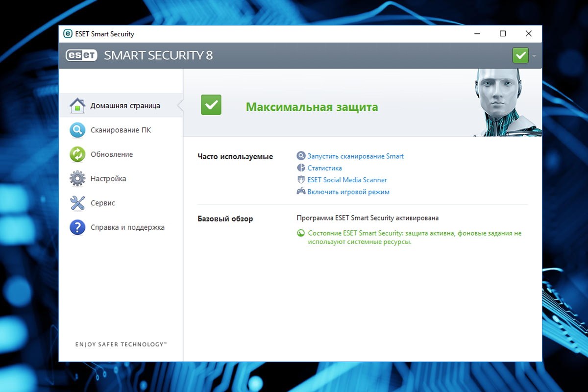This screenshot has height=392, width=588.
Task: Launch Запустить сканирование Smart link
Action: 356,156
